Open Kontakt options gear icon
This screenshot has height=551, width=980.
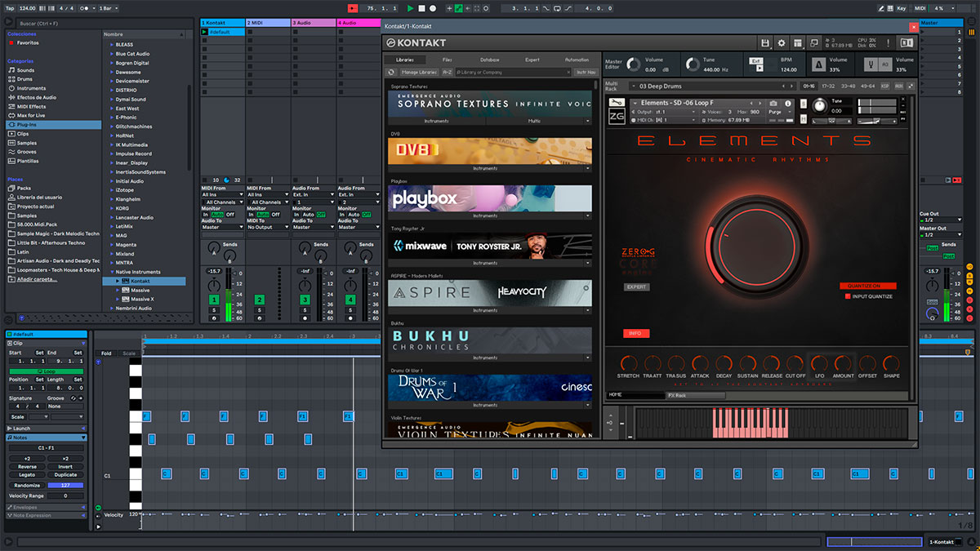click(782, 42)
